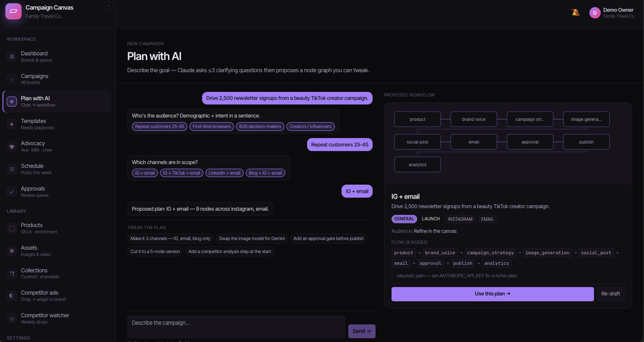Choose the 'B2B decision-makers' chip

click(x=260, y=126)
